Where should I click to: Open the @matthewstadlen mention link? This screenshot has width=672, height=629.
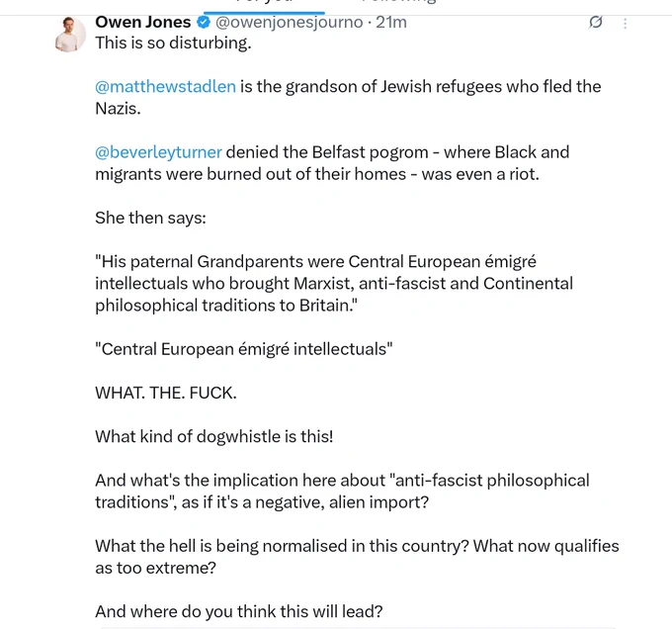(165, 87)
